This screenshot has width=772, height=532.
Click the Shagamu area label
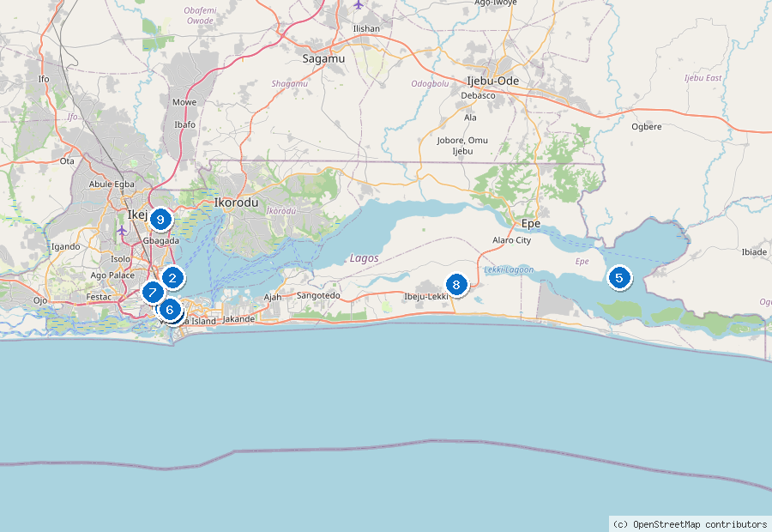290,84
